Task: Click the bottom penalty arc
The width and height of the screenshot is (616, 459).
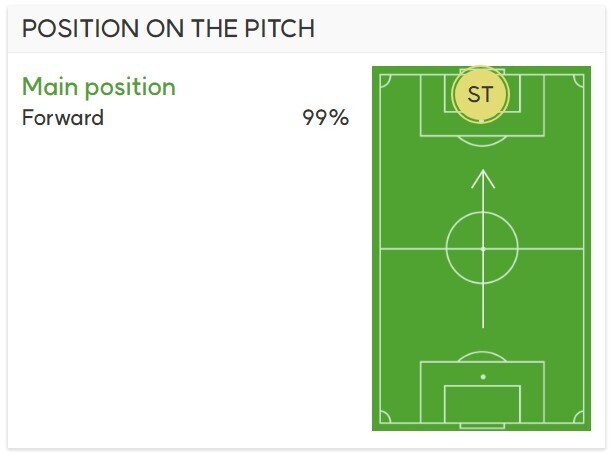Action: click(x=482, y=356)
